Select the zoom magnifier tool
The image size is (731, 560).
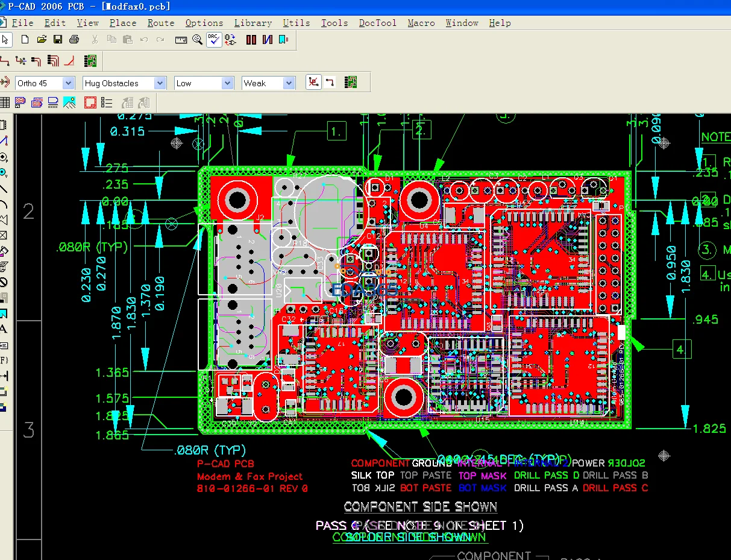click(196, 40)
